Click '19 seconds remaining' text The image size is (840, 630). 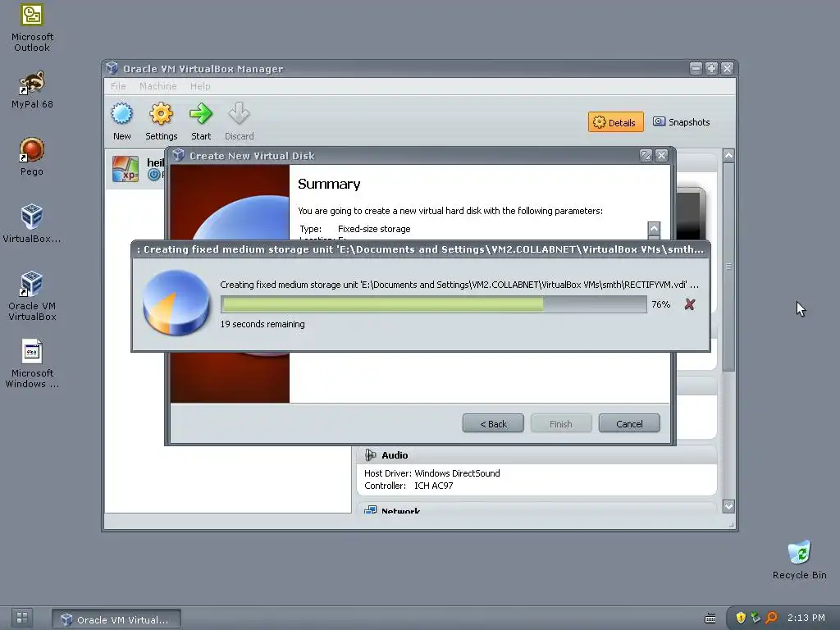pos(262,324)
